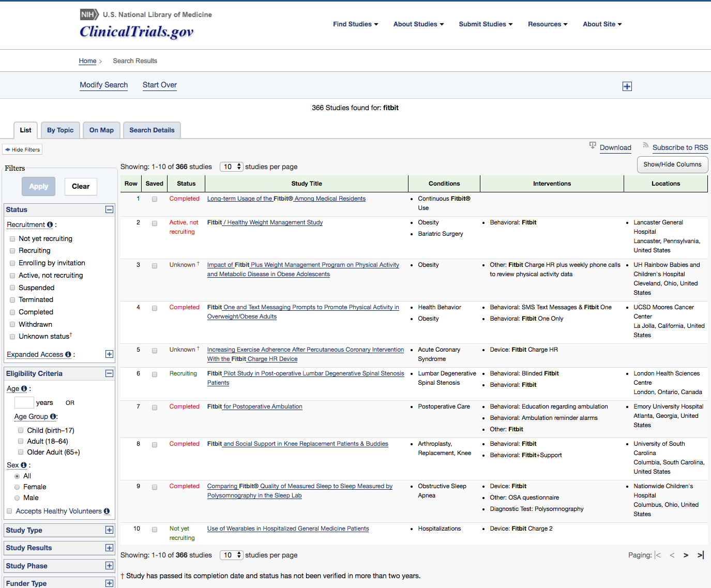
Task: Open the Resources menu
Action: tap(548, 24)
